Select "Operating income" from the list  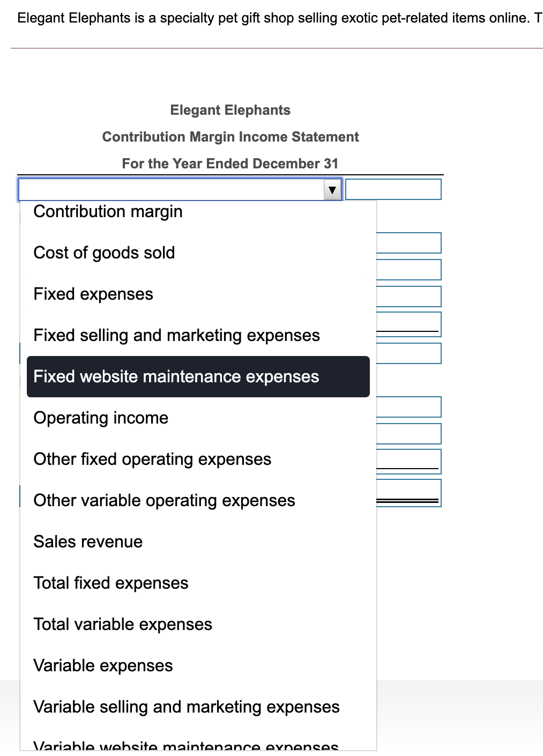pos(100,418)
